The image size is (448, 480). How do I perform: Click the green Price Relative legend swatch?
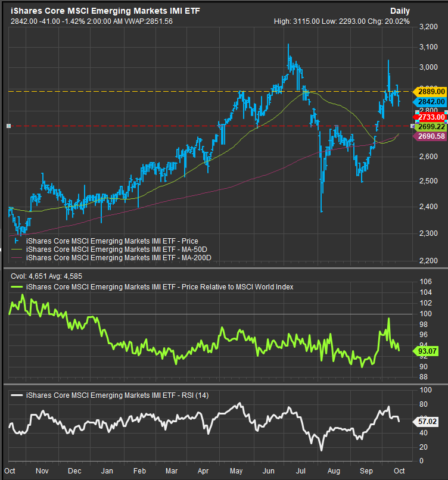(x=17, y=287)
